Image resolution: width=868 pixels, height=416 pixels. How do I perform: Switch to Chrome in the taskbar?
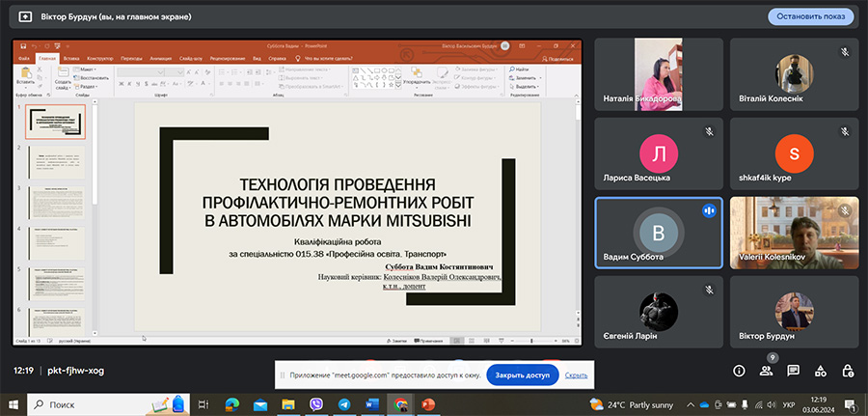pyautogui.click(x=399, y=403)
